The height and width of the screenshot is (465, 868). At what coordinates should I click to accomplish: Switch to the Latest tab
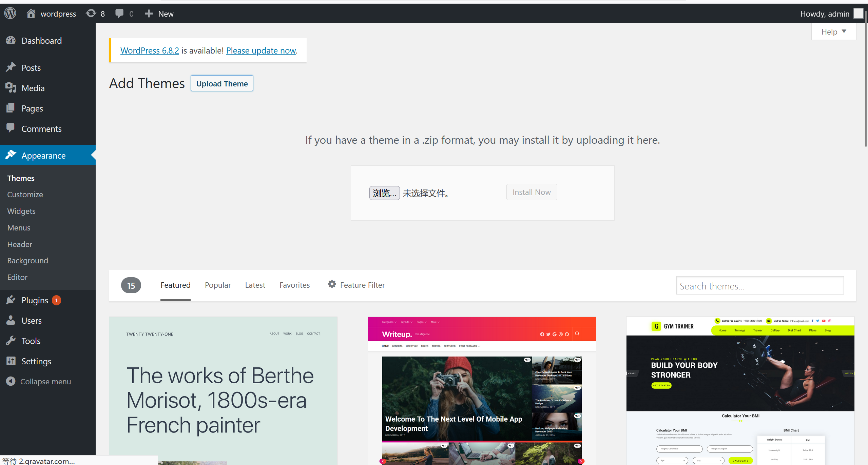click(x=255, y=285)
